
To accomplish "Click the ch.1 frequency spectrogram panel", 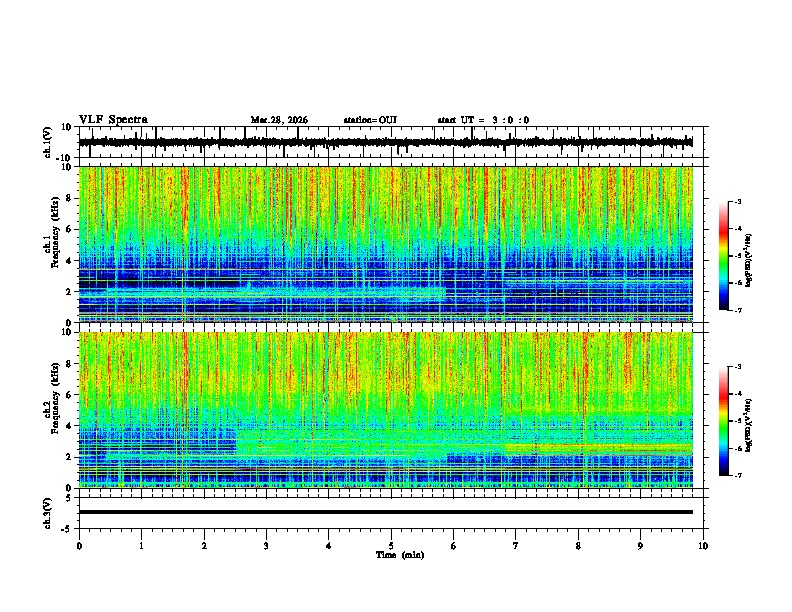I will (385, 244).
